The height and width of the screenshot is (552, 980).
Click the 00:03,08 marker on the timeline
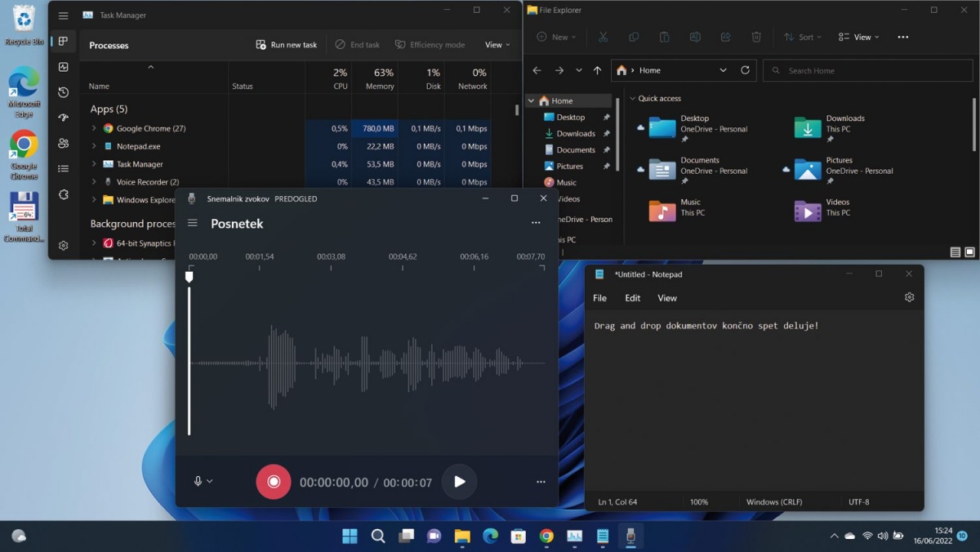[x=331, y=256]
